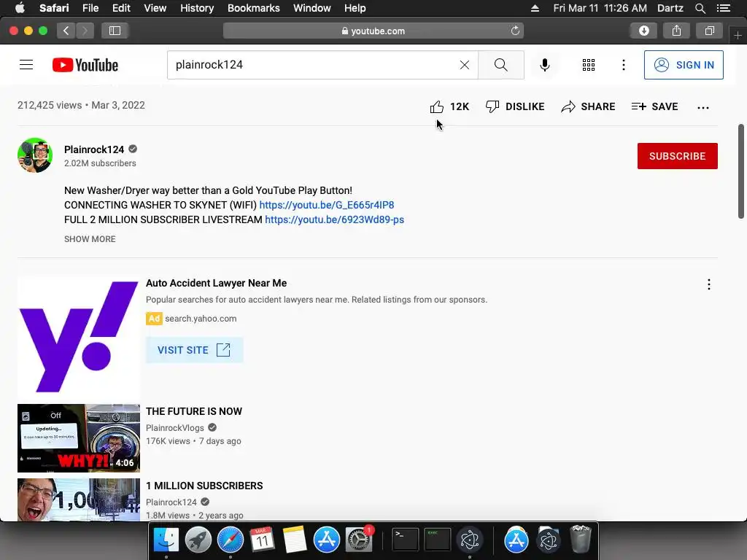
Task: Open more actions ellipsis next to SAVE
Action: pyautogui.click(x=703, y=108)
